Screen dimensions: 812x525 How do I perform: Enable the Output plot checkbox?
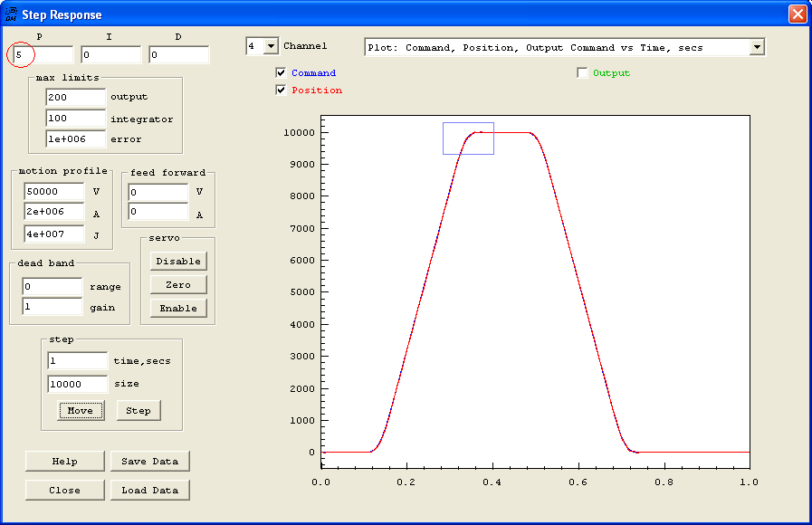point(583,72)
